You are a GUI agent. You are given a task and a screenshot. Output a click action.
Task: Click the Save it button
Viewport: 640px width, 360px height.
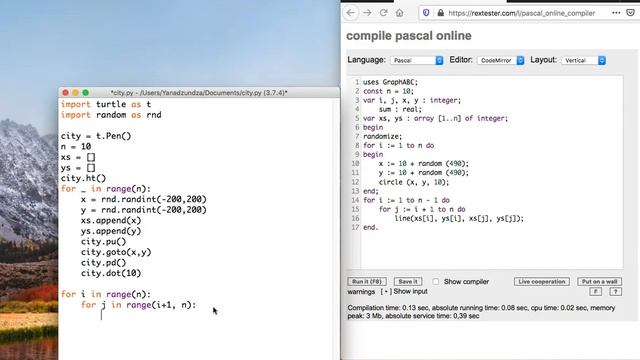(x=408, y=282)
